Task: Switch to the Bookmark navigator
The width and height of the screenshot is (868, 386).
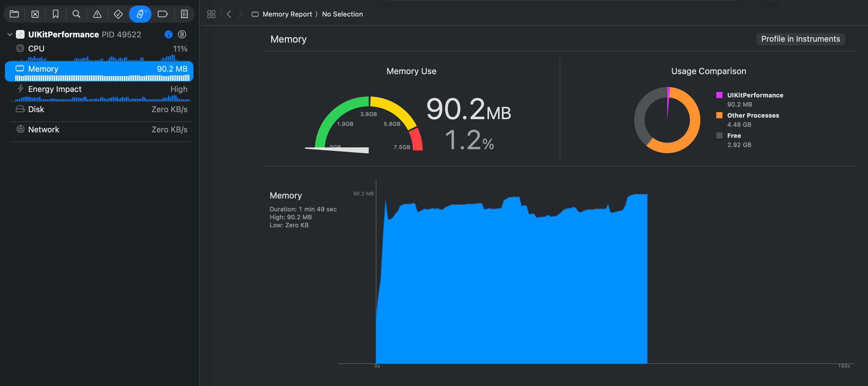Action: [x=55, y=14]
